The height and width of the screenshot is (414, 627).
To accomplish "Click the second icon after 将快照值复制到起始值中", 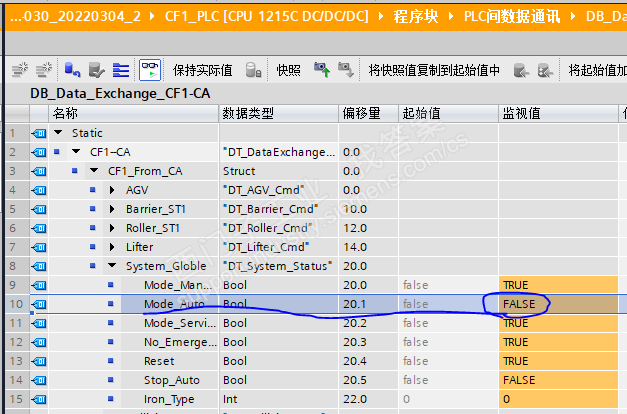I will coord(545,70).
